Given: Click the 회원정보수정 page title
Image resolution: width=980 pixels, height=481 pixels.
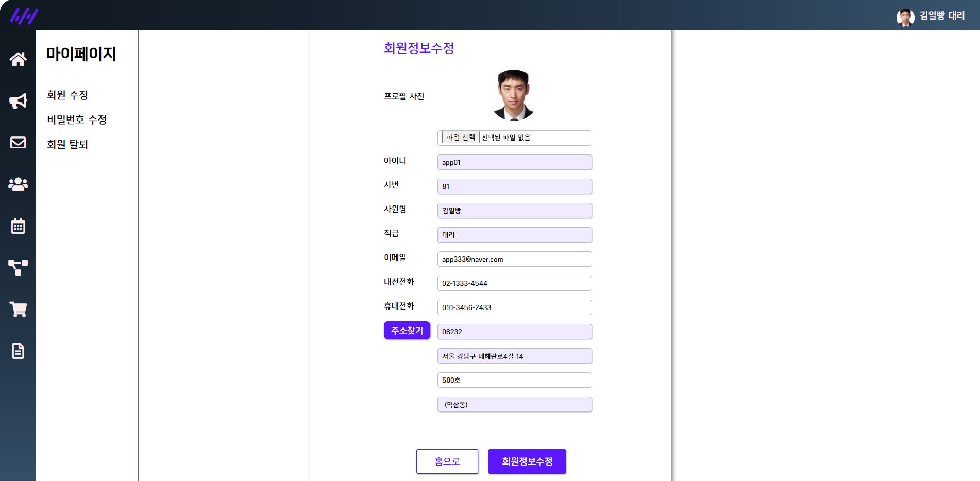Looking at the screenshot, I should (x=419, y=48).
